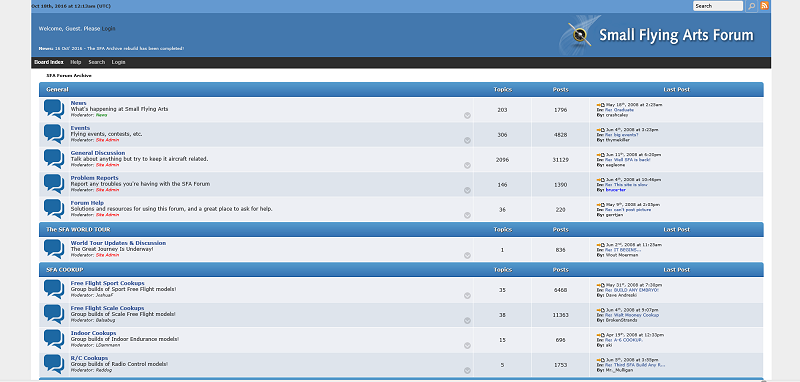The image size is (800, 382).
Task: Click last-post arrow icon in News row
Action: tap(601, 105)
